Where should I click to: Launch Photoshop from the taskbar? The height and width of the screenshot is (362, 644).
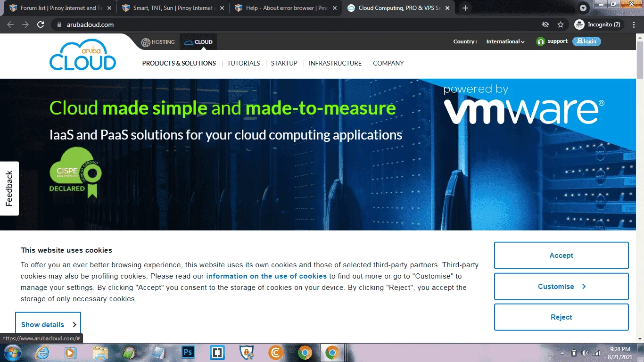click(188, 353)
